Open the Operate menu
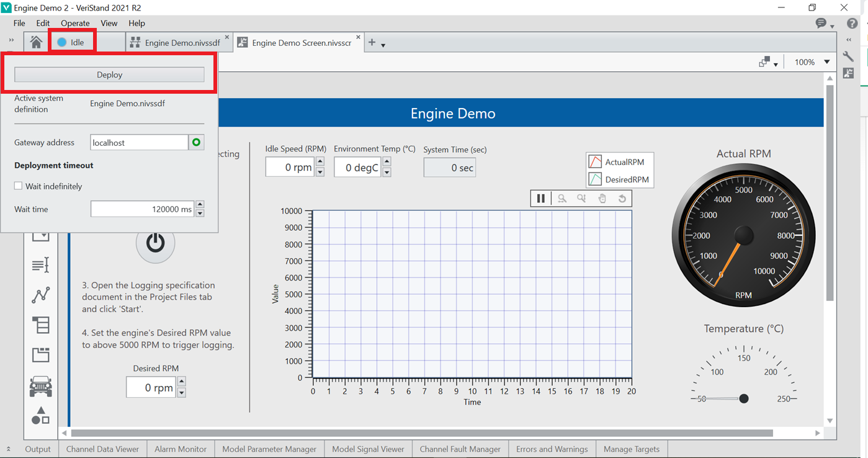868x458 pixels. point(75,23)
